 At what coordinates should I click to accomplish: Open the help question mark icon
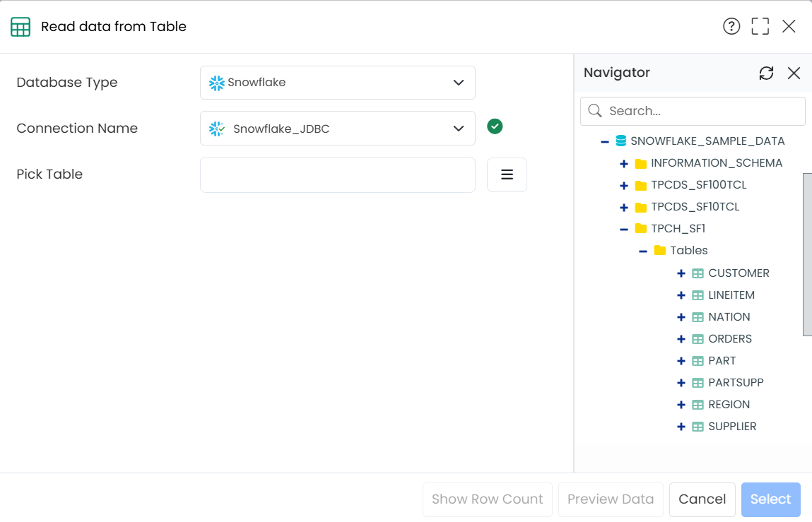pyautogui.click(x=731, y=26)
